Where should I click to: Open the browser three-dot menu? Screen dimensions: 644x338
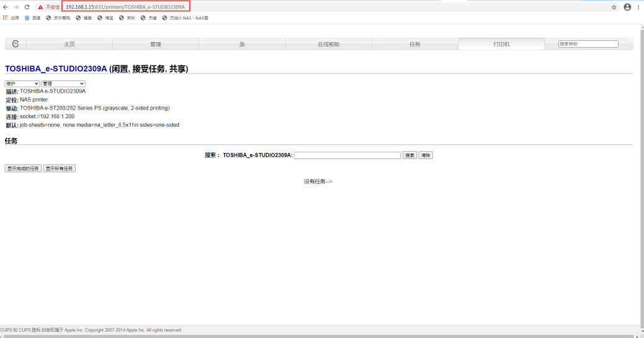[638, 7]
